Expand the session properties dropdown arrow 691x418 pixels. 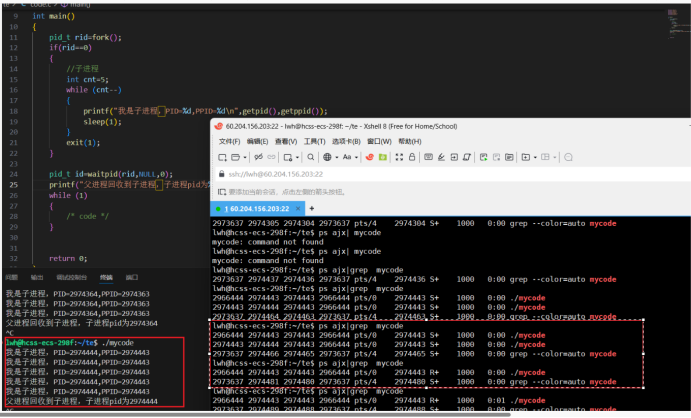point(297,157)
